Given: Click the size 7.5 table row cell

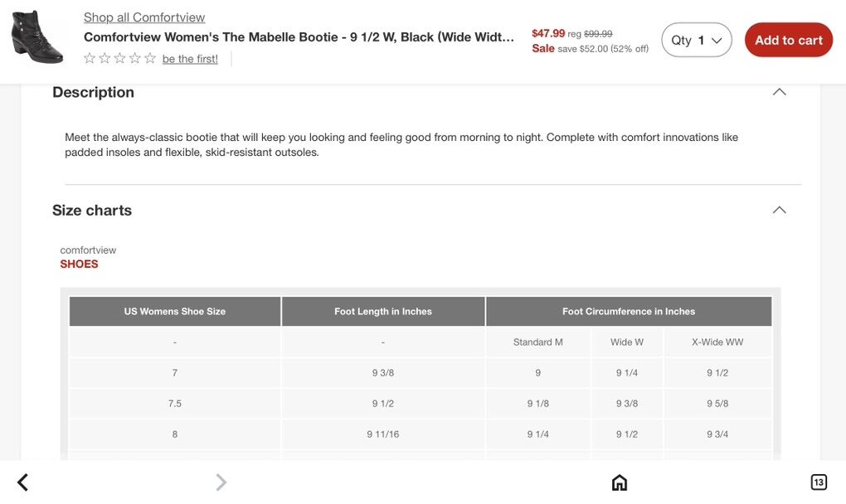Looking at the screenshot, I should [x=175, y=404].
